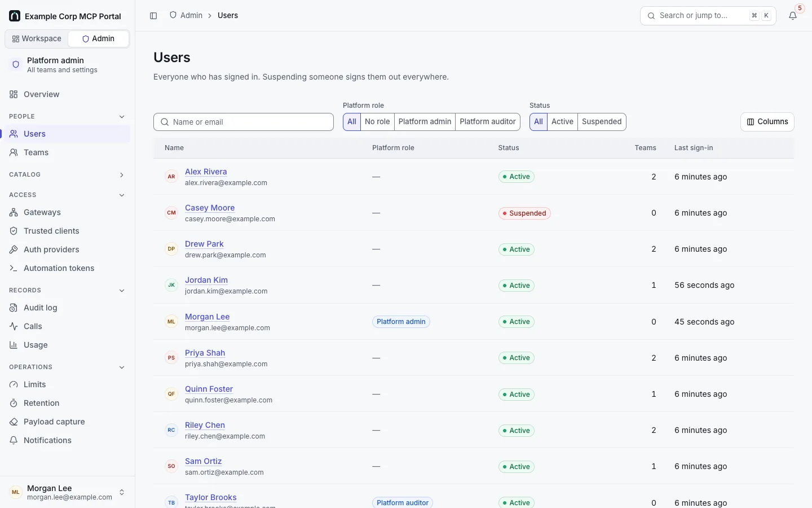Click the magnifier icon in Name filter
812x508 pixels.
pyautogui.click(x=165, y=122)
